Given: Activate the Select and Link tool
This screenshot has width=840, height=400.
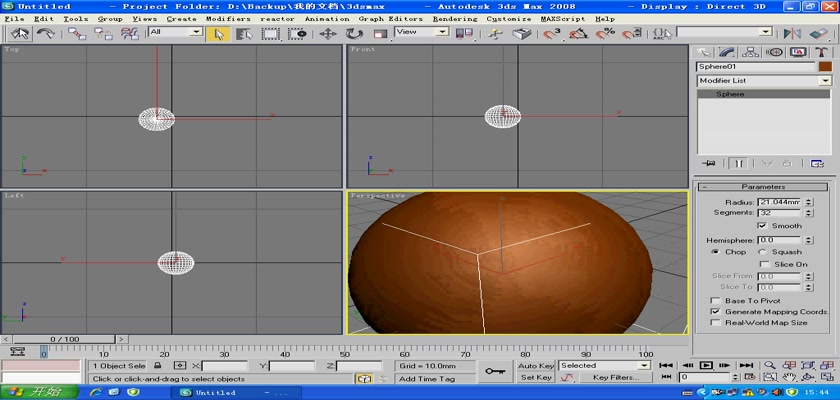Looking at the screenshot, I should click(x=77, y=33).
